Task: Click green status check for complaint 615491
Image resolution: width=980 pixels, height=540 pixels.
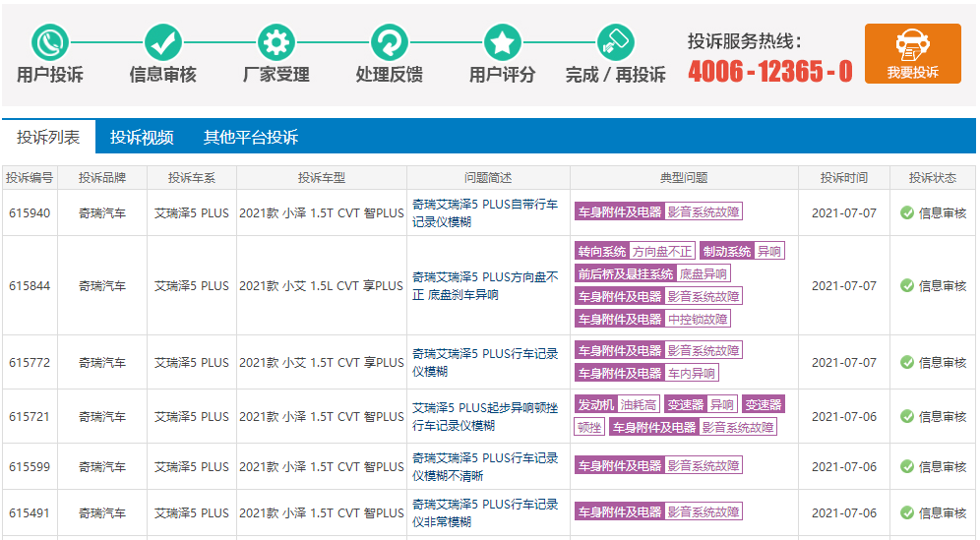Action: [907, 513]
